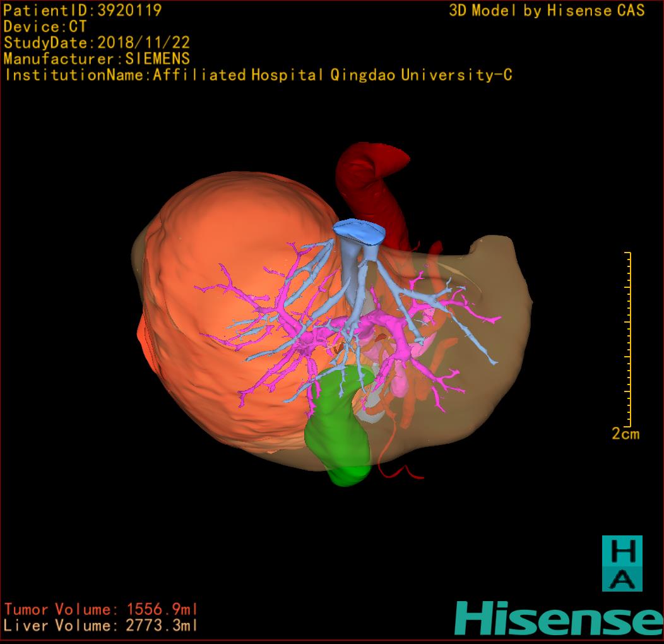This screenshot has width=664, height=644.
Task: Click the Liver Volume 2773.3ml readout
Action: coord(101,626)
